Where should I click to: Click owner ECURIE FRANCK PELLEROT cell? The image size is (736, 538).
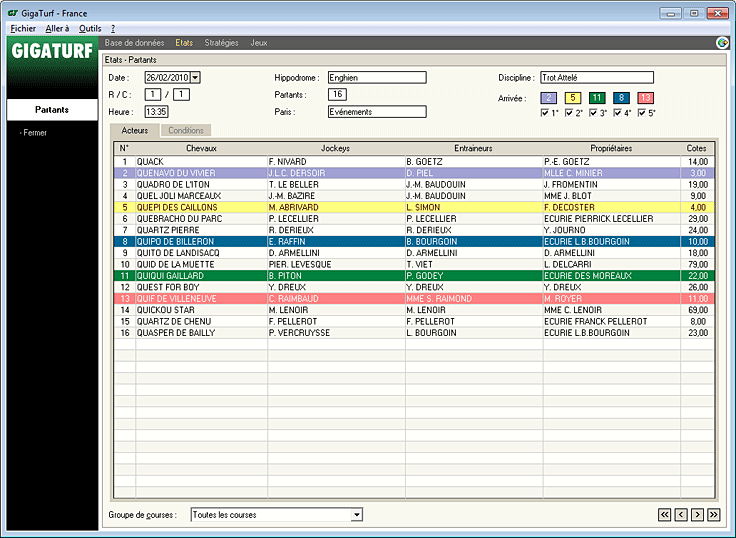pyautogui.click(x=612, y=322)
